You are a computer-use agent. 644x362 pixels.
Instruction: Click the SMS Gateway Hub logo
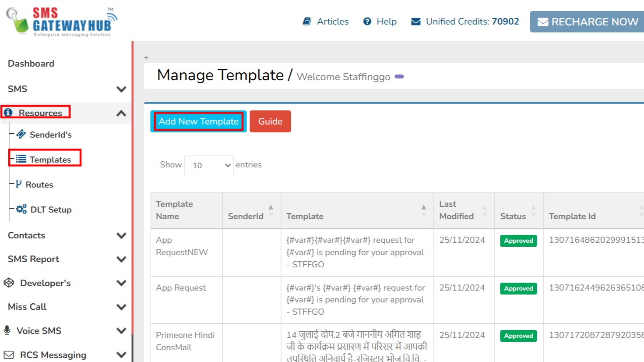[62, 22]
